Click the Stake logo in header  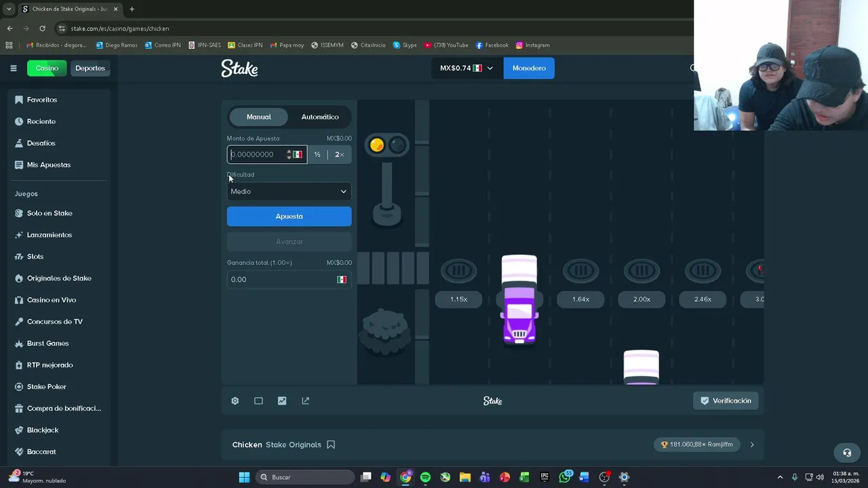239,68
